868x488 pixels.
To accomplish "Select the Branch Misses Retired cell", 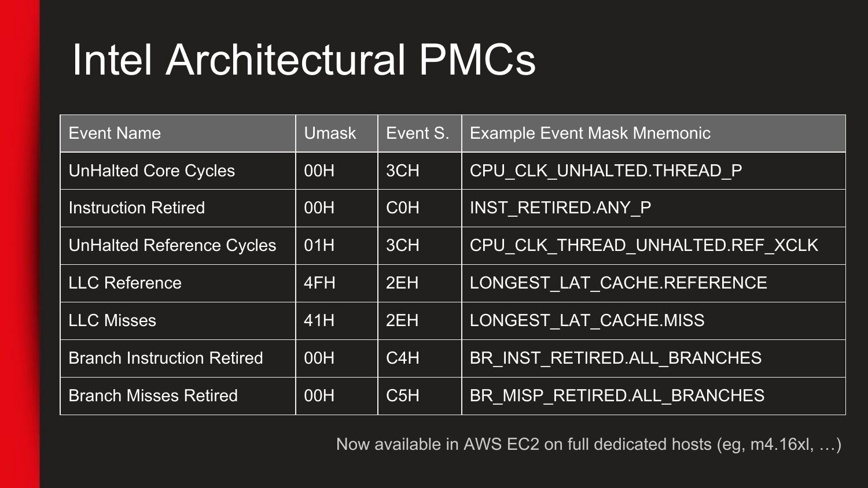I will (153, 396).
